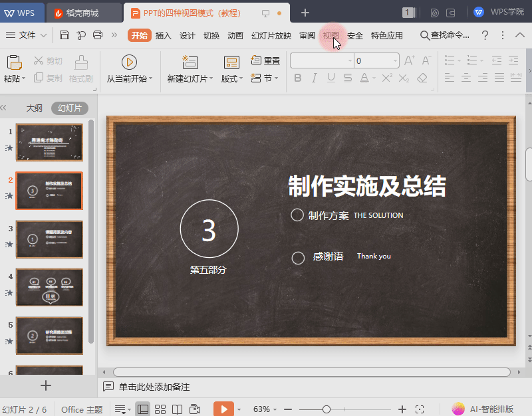The image size is (532, 416).
Task: Toggle normal view button in status bar
Action: 143,409
